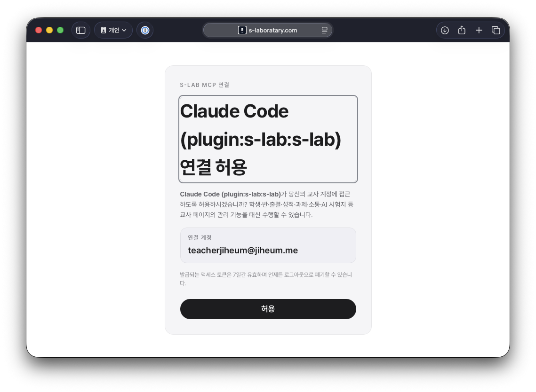
Task: Toggle the Safari sidebar icon
Action: [80, 31]
